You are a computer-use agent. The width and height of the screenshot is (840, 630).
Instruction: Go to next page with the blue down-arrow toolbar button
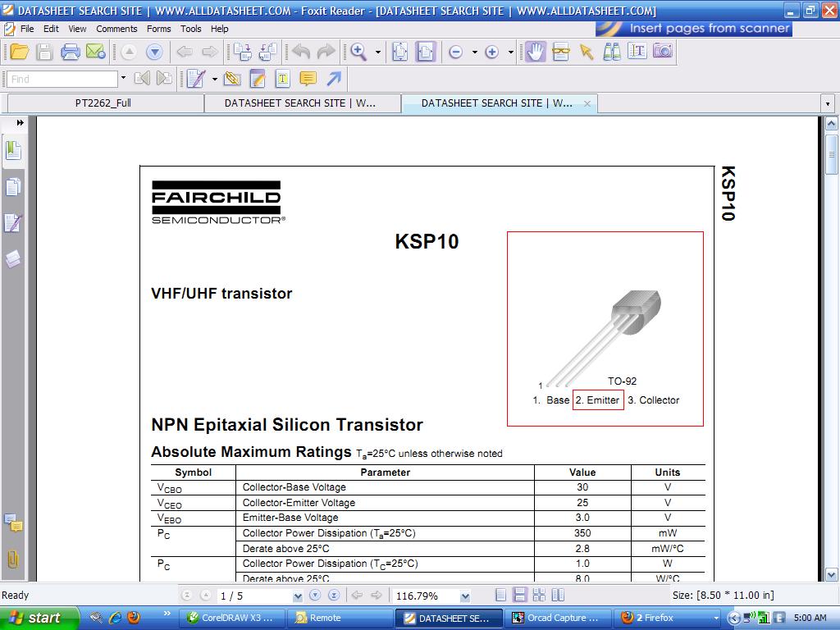(154, 52)
